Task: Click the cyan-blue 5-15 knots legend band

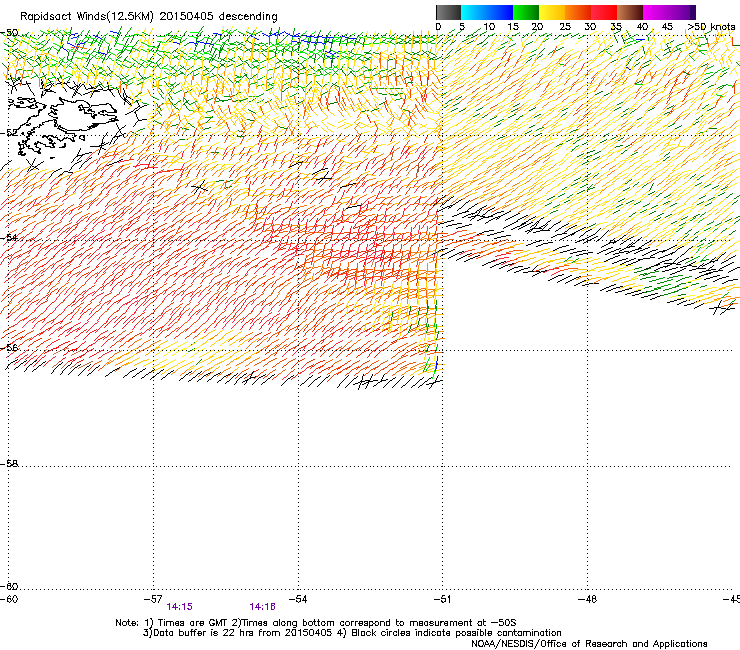Action: tap(487, 12)
